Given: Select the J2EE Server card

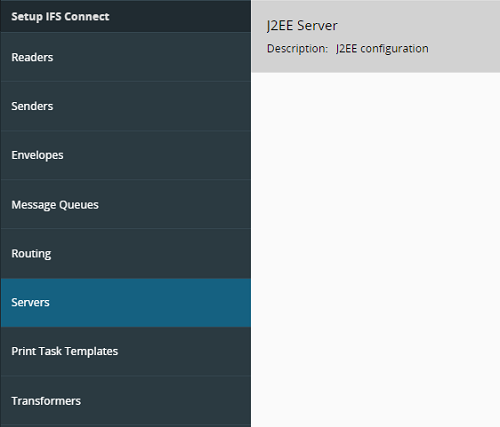Looking at the screenshot, I should coord(376,36).
